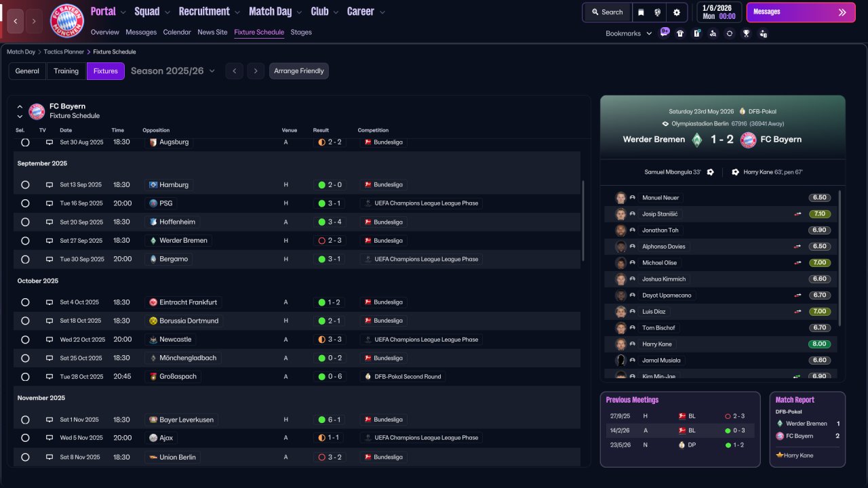868x488 pixels.
Task: Click the substitution arrow on Josip Stanišić's row
Action: tap(798, 214)
